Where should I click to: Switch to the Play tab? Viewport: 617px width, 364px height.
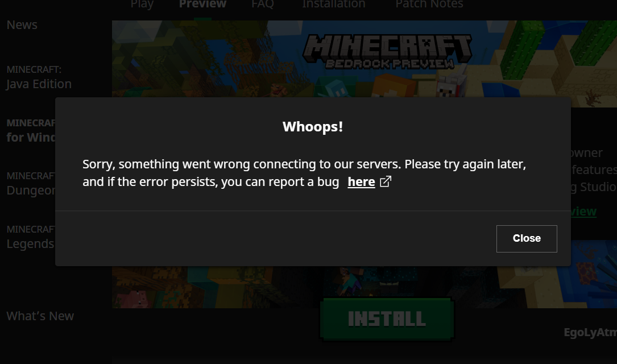click(x=142, y=5)
